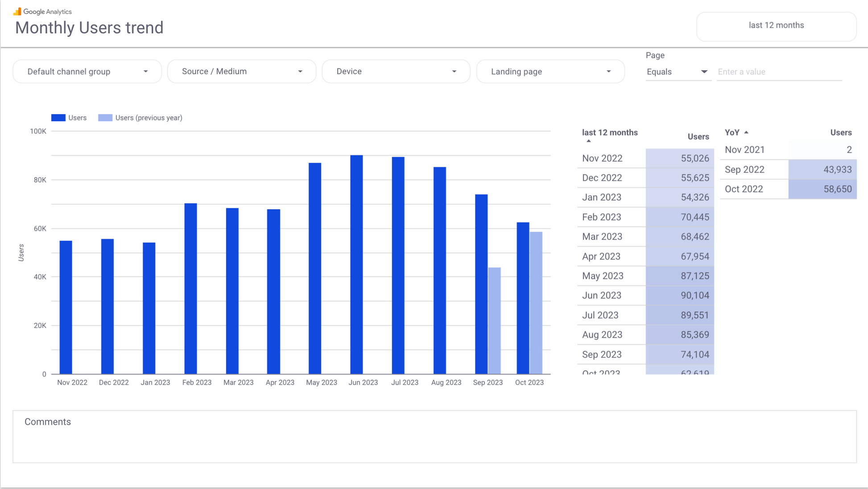
Task: Click the Nov 2022 bar in chart
Action: 66,307
